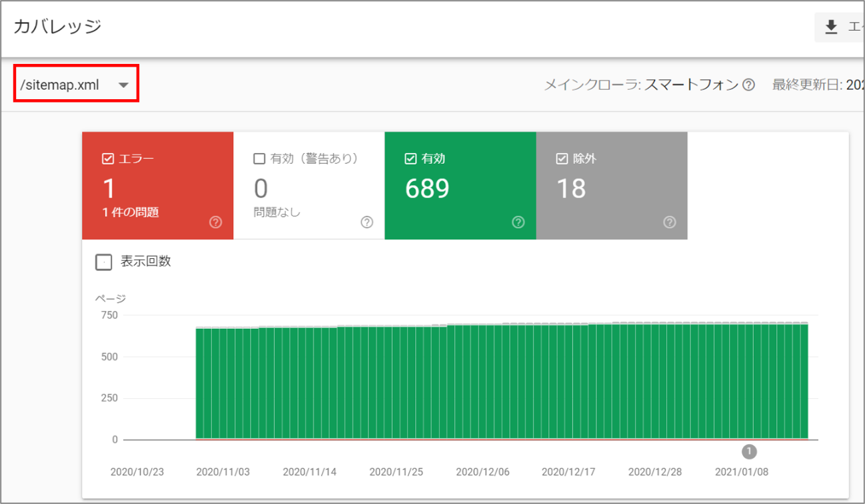
Task: Select the 有効（警告あり） card showing 0
Action: pos(309,186)
